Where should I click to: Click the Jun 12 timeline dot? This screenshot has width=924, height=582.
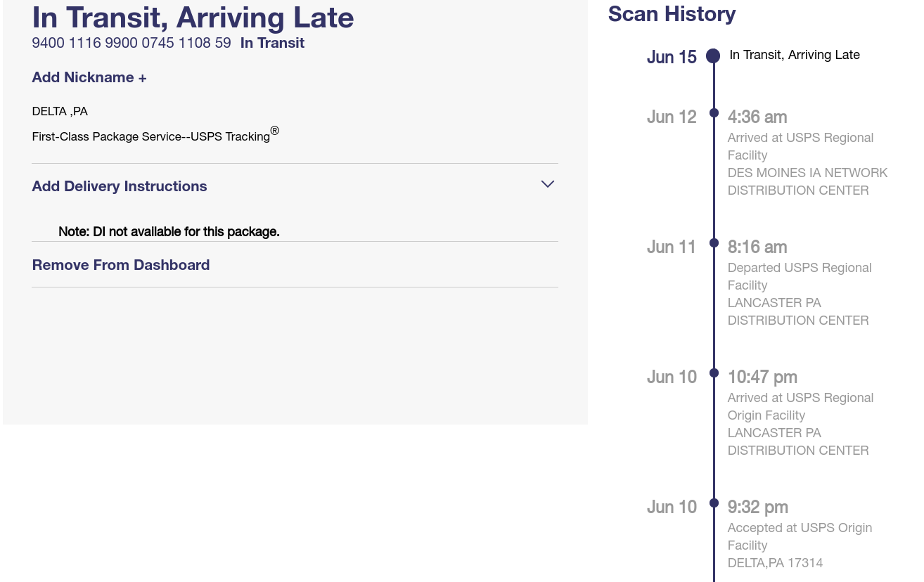pos(714,113)
